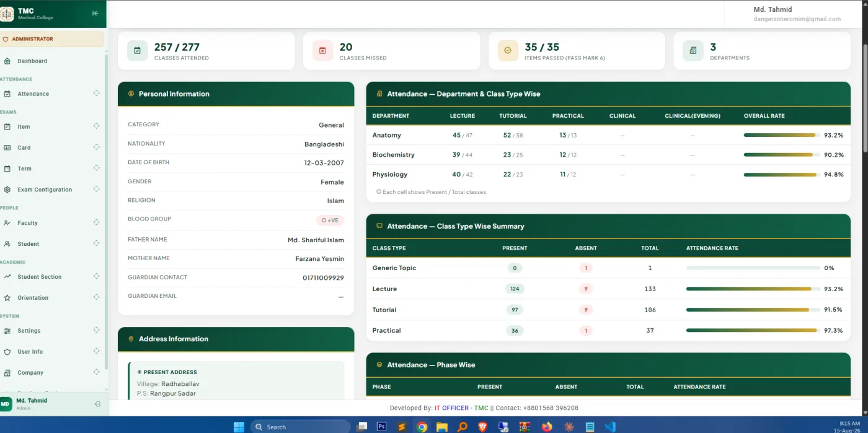868x433 pixels.
Task: Expand the Faculty sidebar submenu
Action: coord(97,222)
